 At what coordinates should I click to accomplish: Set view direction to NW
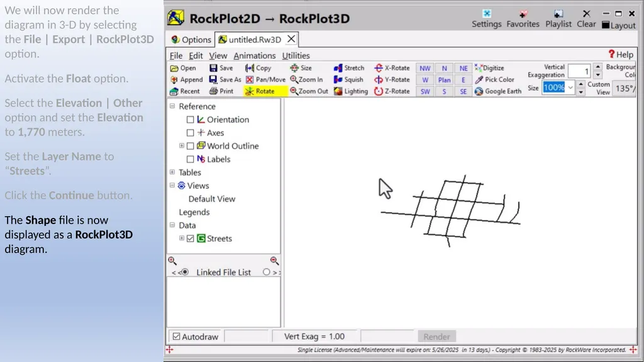[x=425, y=68]
